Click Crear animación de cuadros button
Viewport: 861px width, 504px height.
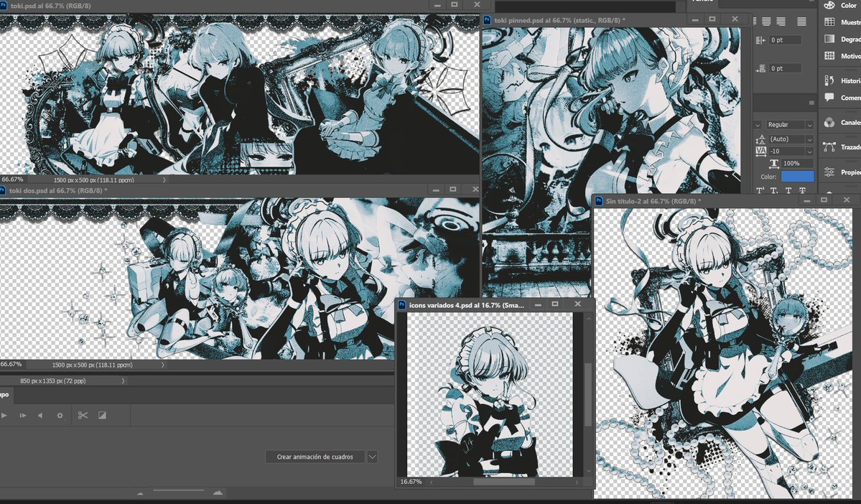pyautogui.click(x=315, y=456)
